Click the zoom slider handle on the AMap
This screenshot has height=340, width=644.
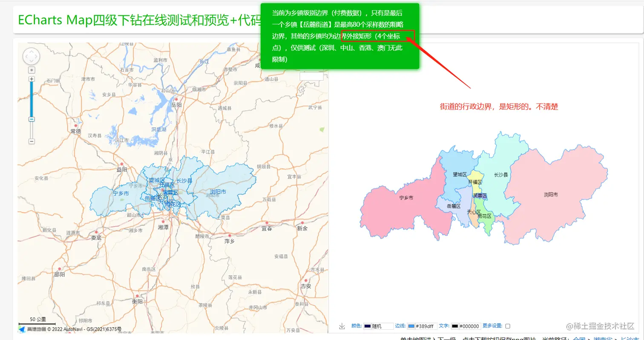(x=32, y=119)
